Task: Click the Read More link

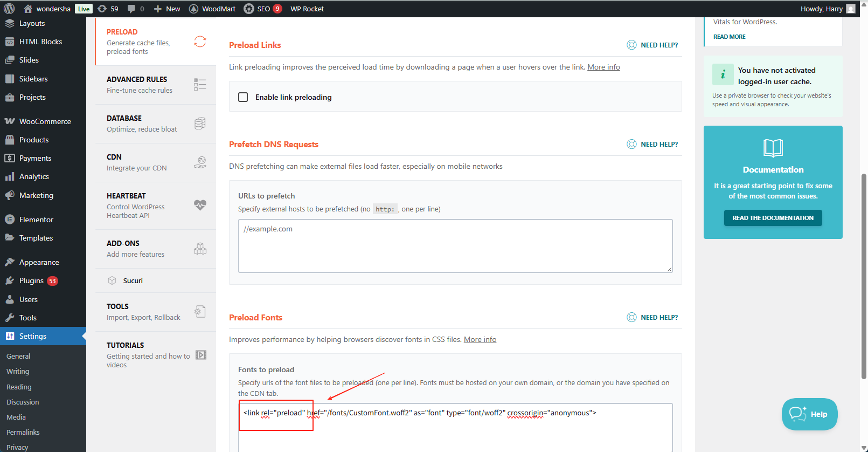Action: [x=730, y=37]
